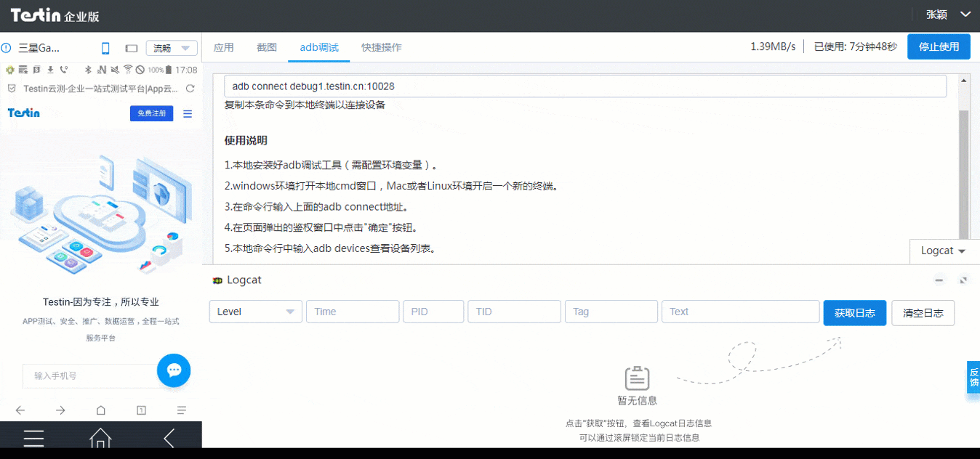Click the Text filter field
Image resolution: width=980 pixels, height=459 pixels.
coord(741,312)
